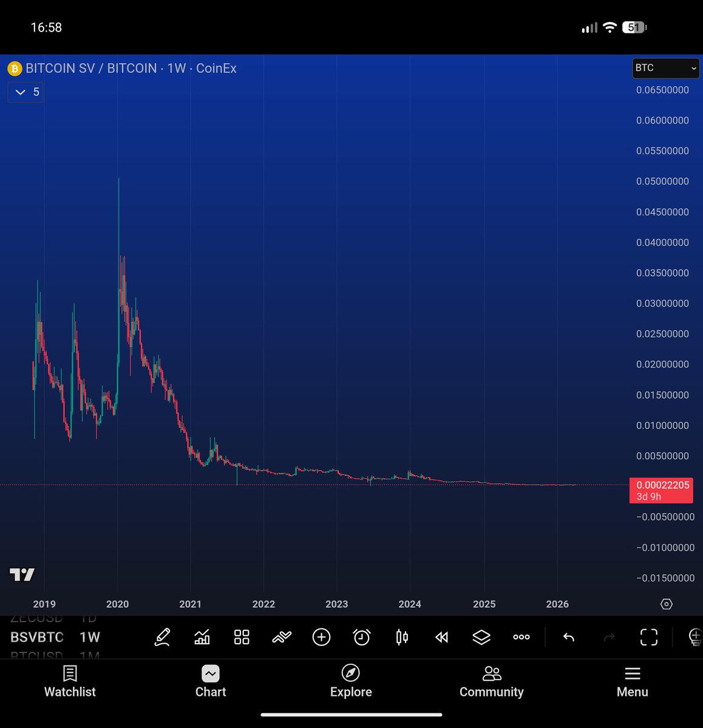This screenshot has width=703, height=728.
Task: Tap the 0.02500000 price axis label
Action: (662, 334)
